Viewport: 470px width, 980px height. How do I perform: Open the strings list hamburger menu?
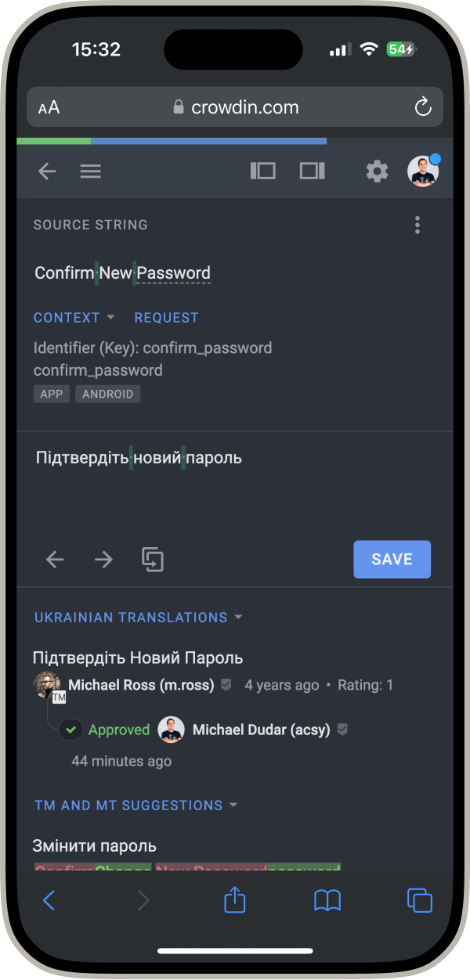(x=90, y=171)
